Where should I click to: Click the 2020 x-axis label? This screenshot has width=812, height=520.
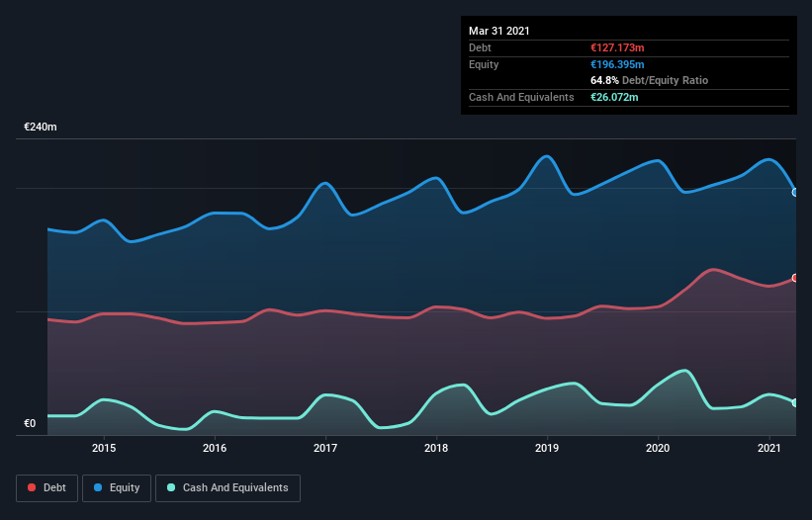tap(658, 448)
